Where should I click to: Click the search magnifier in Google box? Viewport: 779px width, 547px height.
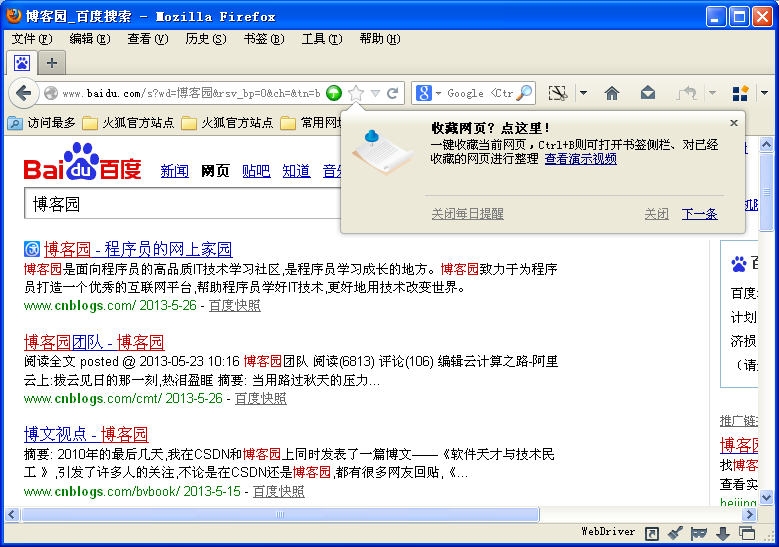[x=524, y=93]
